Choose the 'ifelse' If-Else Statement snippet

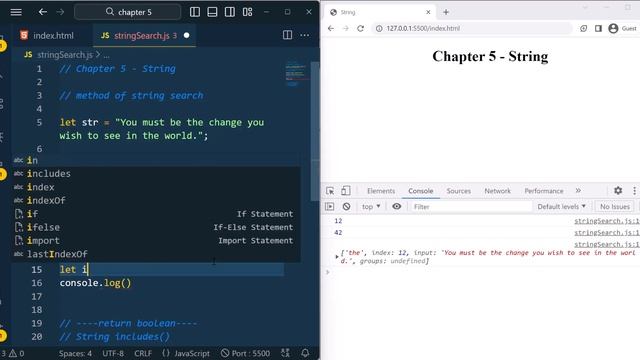click(157, 227)
